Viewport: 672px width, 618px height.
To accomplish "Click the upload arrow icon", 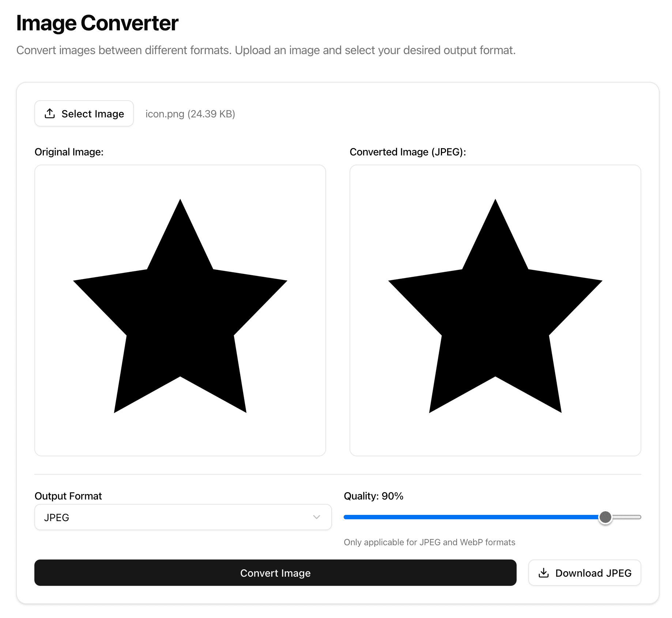I will [x=50, y=114].
